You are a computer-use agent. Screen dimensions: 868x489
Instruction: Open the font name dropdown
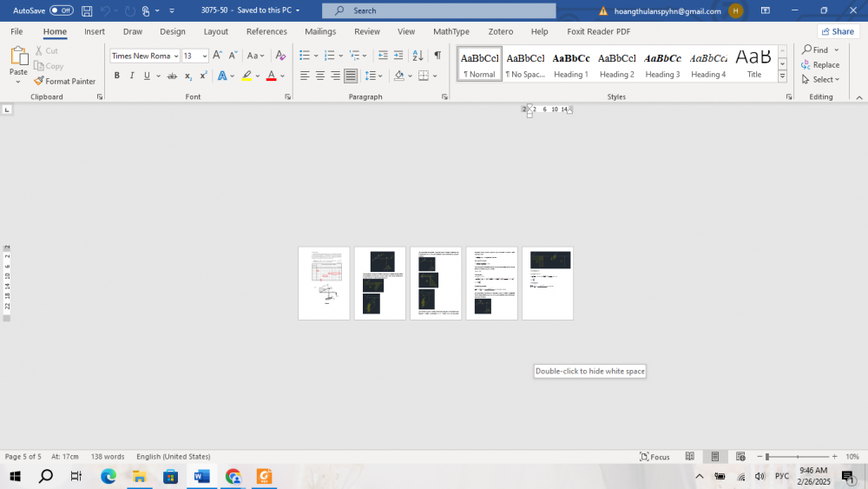pos(176,56)
